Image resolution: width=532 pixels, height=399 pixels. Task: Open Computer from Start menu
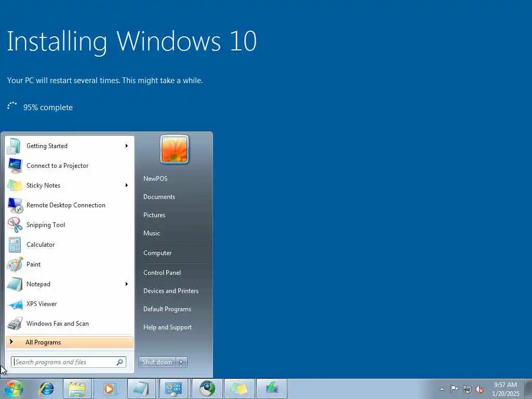click(157, 253)
